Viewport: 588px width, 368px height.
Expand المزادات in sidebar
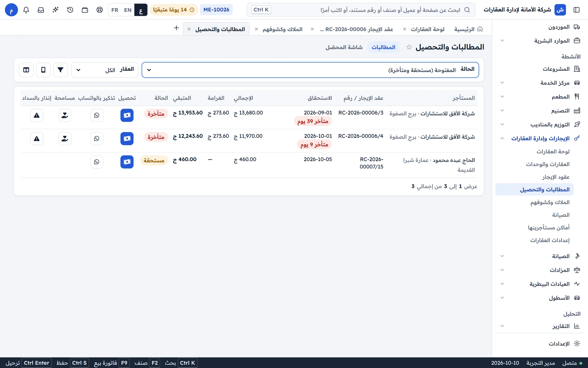540,270
